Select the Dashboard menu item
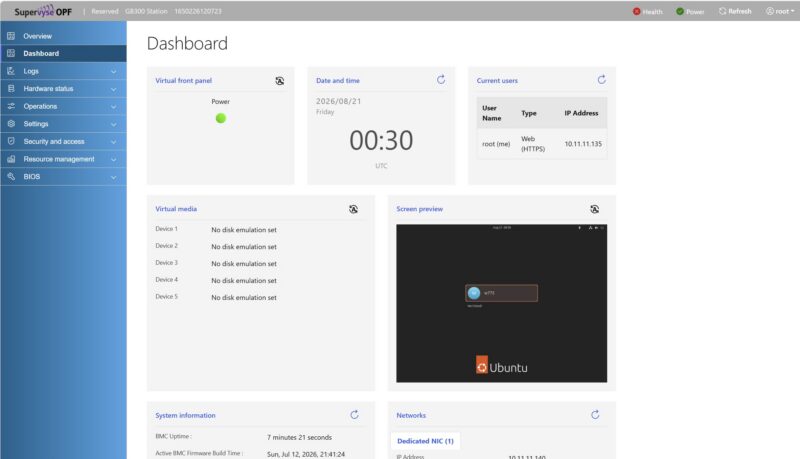The width and height of the screenshot is (800, 459). coord(63,53)
